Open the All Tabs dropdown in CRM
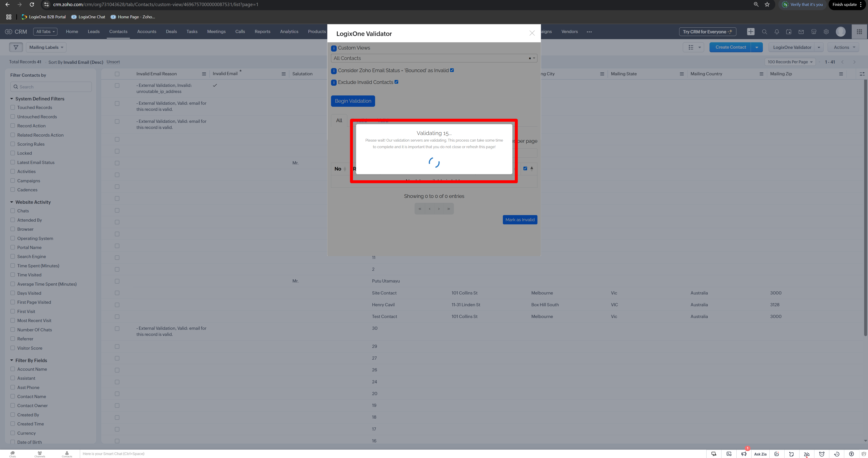This screenshot has height=458, width=868. (x=45, y=32)
